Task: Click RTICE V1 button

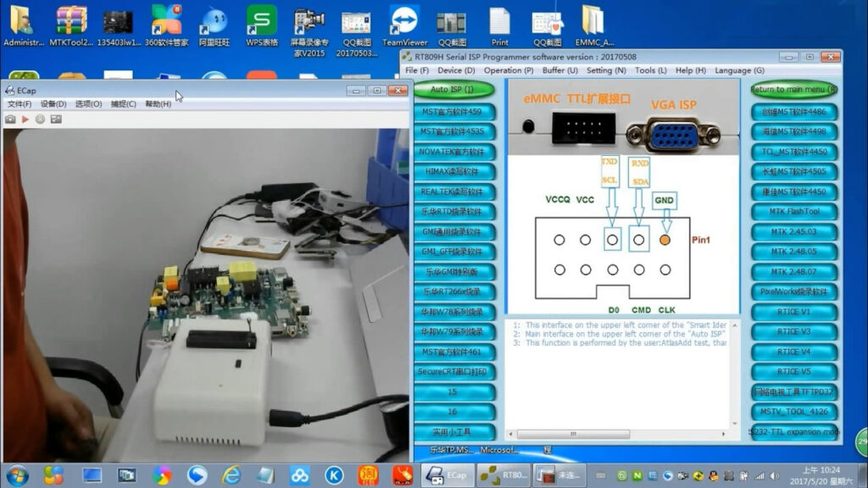Action: (x=793, y=312)
